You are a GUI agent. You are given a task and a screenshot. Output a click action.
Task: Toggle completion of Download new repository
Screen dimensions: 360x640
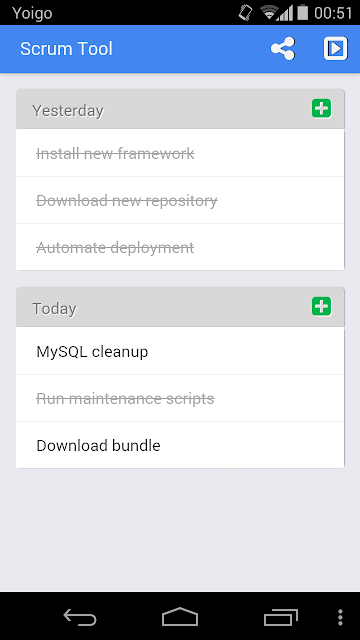pyautogui.click(x=180, y=200)
